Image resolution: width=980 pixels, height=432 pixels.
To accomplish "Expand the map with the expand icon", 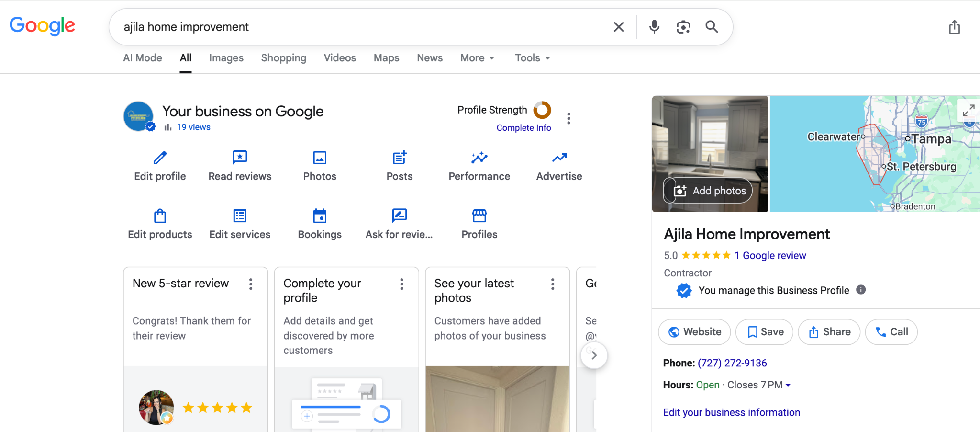I will click(x=969, y=111).
